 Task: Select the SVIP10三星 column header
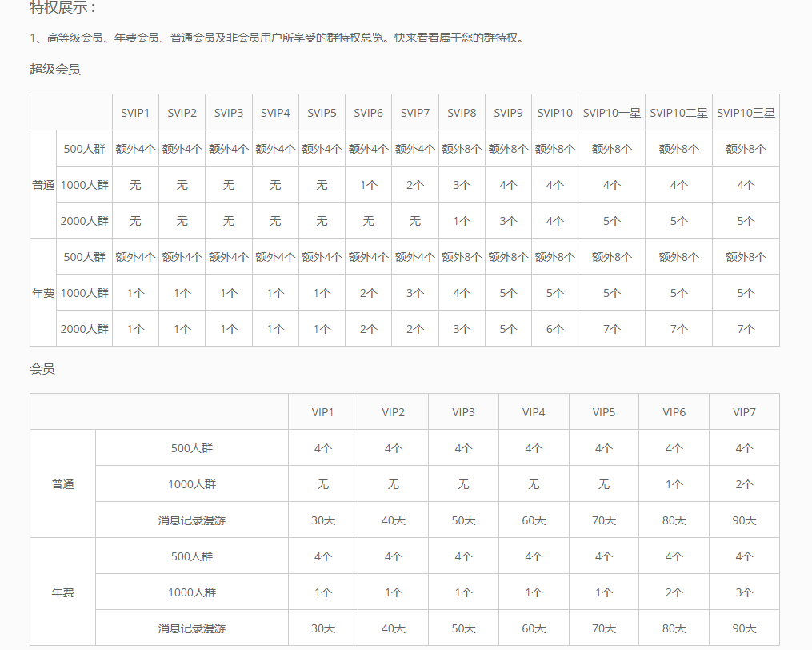coord(746,113)
